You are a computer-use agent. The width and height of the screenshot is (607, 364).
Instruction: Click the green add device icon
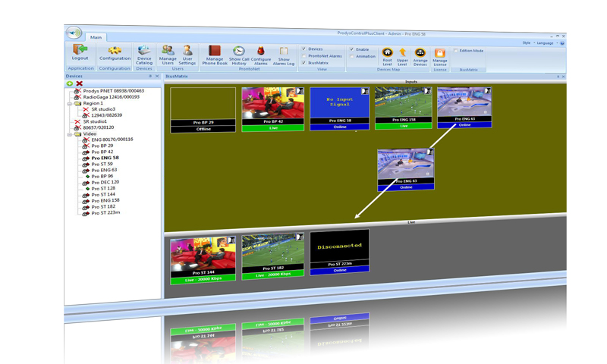click(x=70, y=83)
